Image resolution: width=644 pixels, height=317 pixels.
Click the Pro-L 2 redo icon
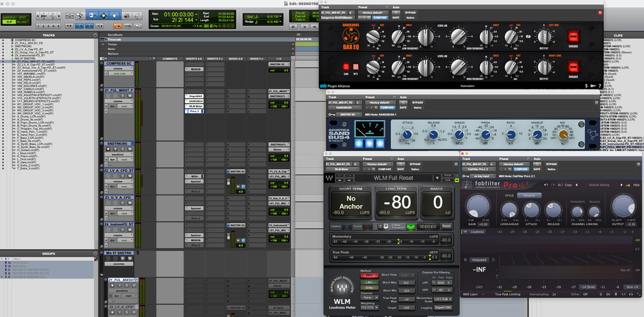(553, 185)
